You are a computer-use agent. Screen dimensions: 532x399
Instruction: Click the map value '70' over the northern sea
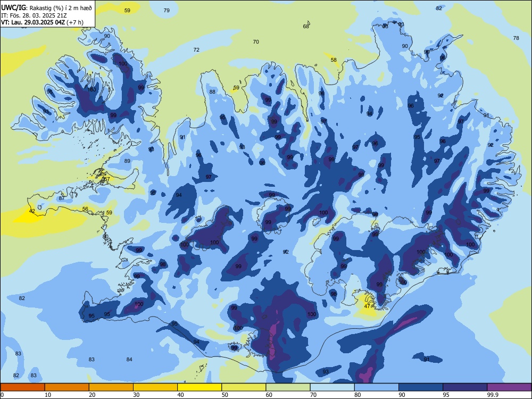tap(256, 41)
